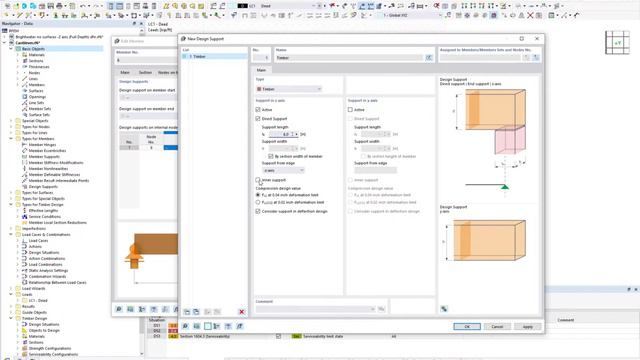Click the new design support icon below list
The width and height of the screenshot is (640, 360).
pos(187,312)
